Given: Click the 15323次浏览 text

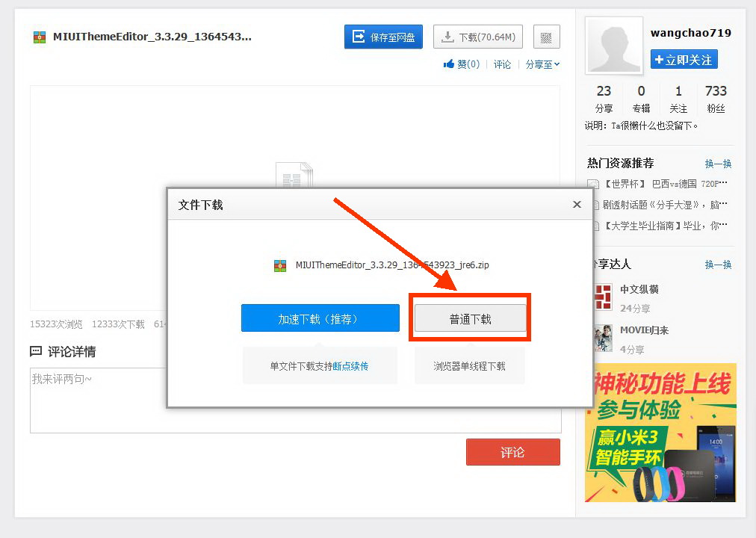Looking at the screenshot, I should pyautogui.click(x=57, y=324).
